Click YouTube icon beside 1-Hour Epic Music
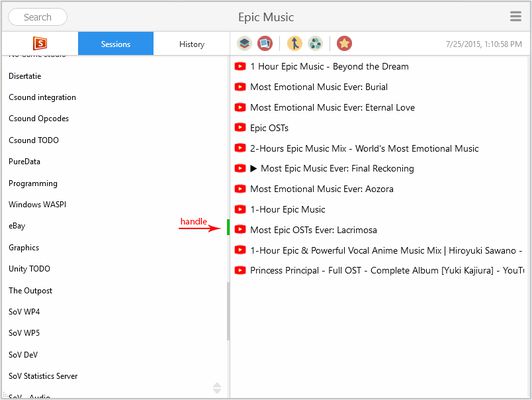Image resolution: width=532 pixels, height=400 pixels. [x=240, y=209]
